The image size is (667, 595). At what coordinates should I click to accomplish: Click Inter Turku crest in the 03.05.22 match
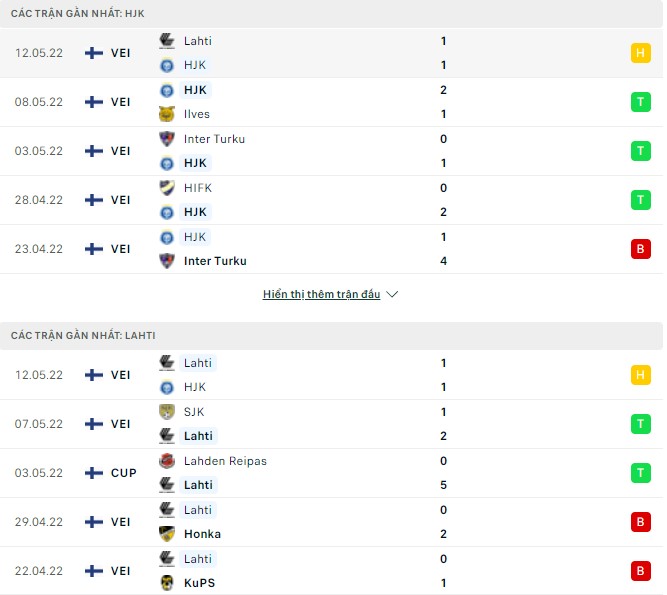166,139
